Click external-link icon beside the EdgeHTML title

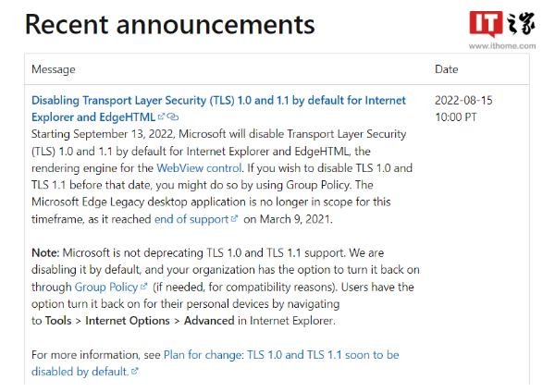[x=162, y=117]
